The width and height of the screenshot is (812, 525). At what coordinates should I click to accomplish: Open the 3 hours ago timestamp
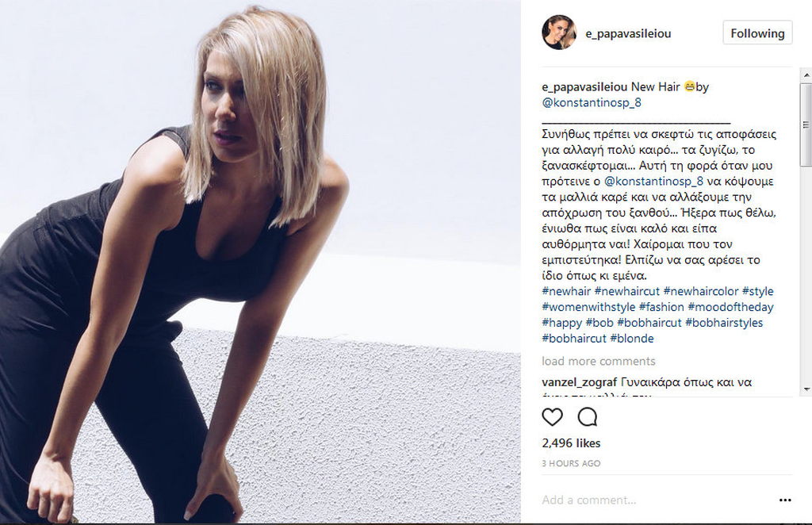click(x=571, y=463)
